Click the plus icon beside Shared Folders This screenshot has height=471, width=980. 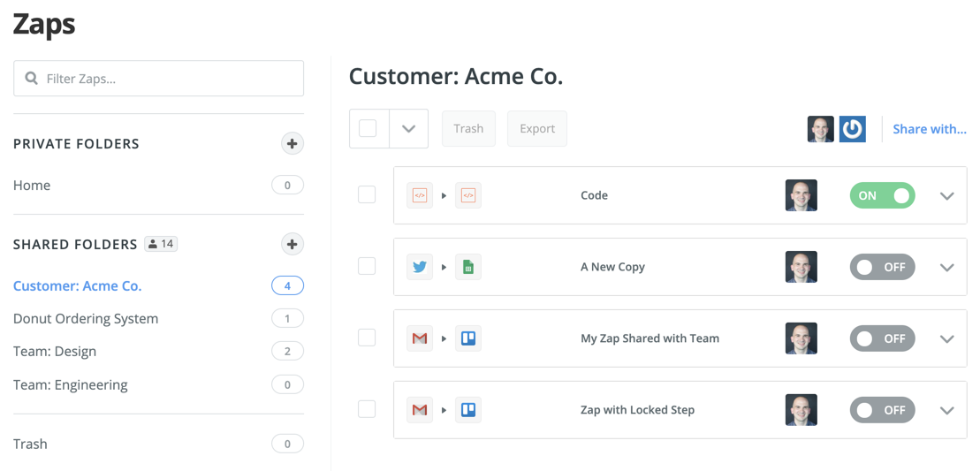pyautogui.click(x=292, y=245)
